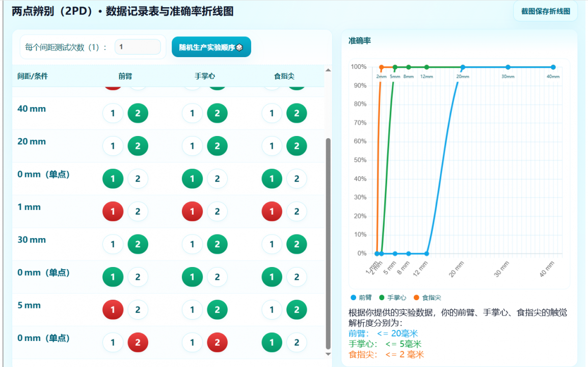588x367 pixels.
Task: Click the 前臂 column header
Action: [125, 76]
